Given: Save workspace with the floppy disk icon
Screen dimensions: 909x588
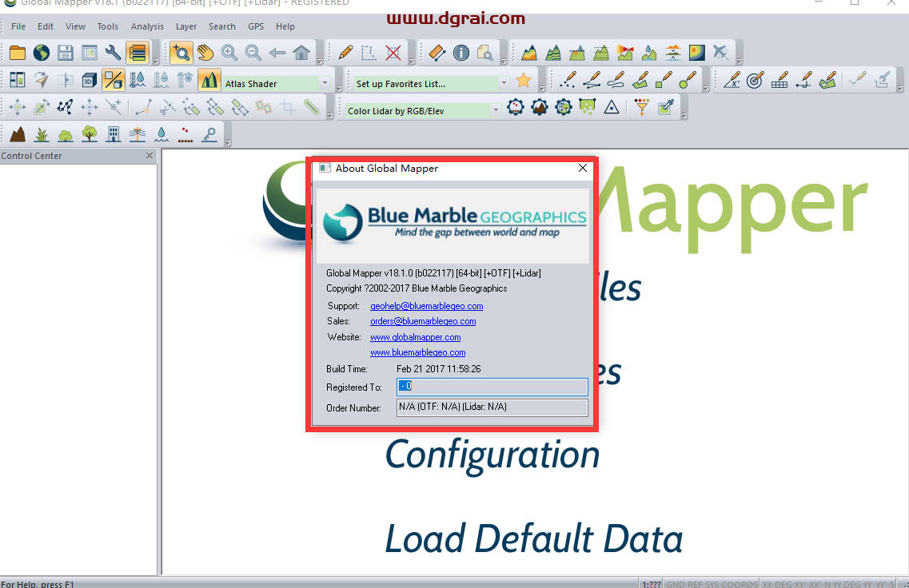Looking at the screenshot, I should tap(66, 53).
